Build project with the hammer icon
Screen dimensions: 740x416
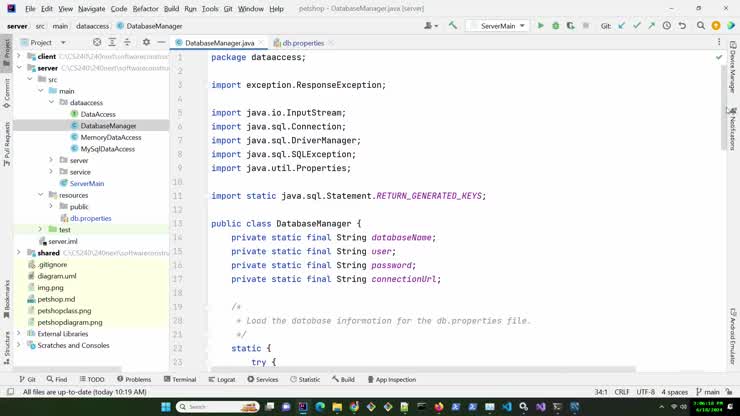453,25
